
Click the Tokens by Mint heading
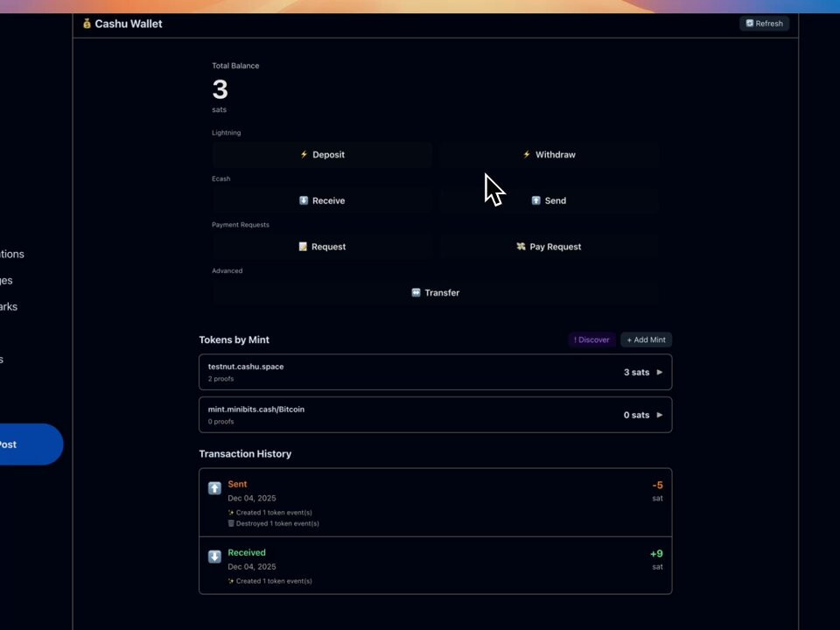pos(234,339)
